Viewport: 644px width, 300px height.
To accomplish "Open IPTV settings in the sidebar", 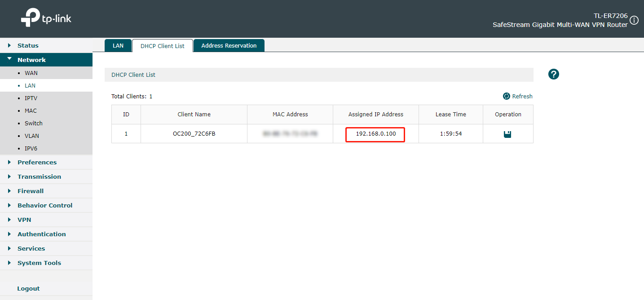I will (31, 98).
